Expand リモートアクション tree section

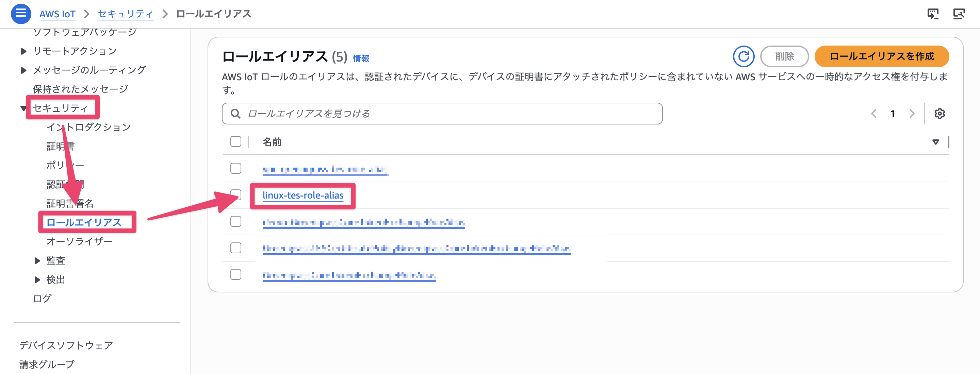coord(23,51)
